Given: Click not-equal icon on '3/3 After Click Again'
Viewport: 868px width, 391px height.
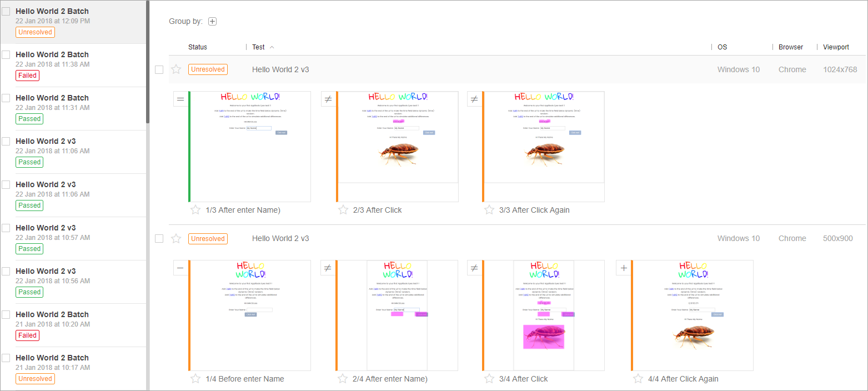Looking at the screenshot, I should point(474,99).
